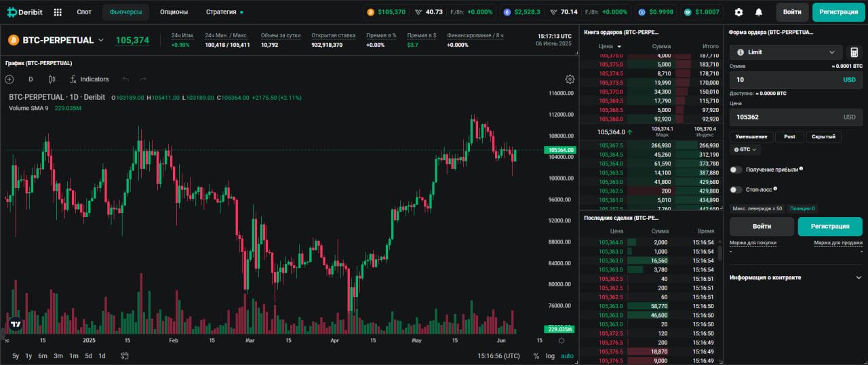Viewport: 868px width, 365px height.
Task: Show the Take-profit info tooltip icon
Action: pos(801,168)
